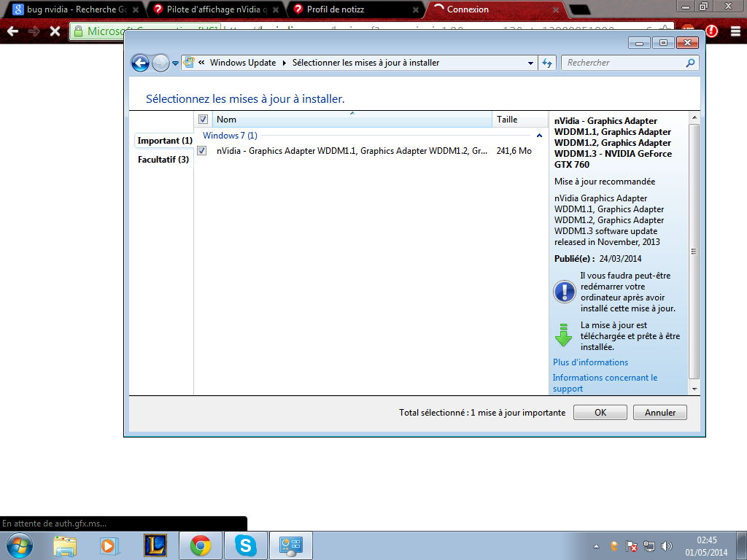The image size is (747, 560).
Task: Open the Windows Update breadcrumb
Action: 242,63
